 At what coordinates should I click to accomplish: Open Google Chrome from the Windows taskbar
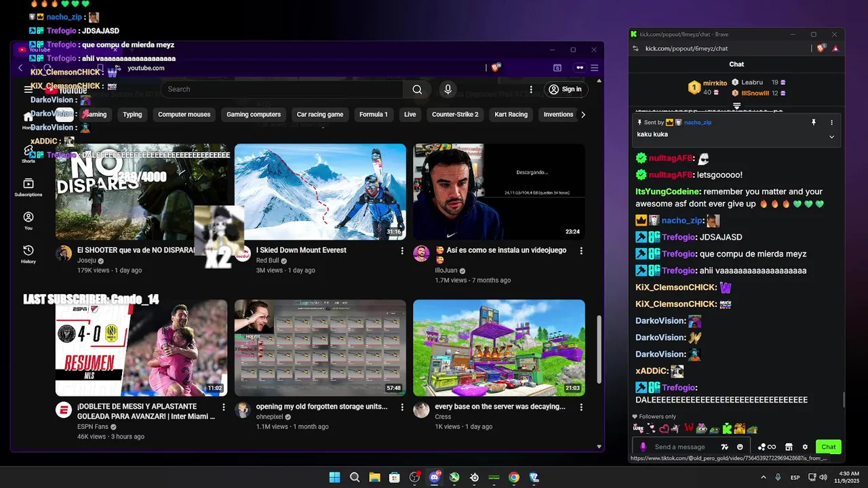[x=514, y=477]
